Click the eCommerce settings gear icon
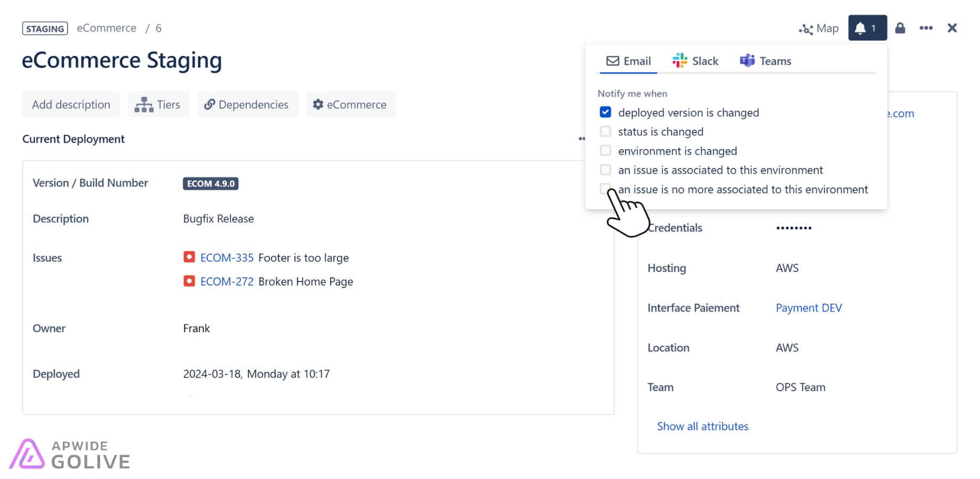The height and width of the screenshot is (479, 980). [318, 104]
